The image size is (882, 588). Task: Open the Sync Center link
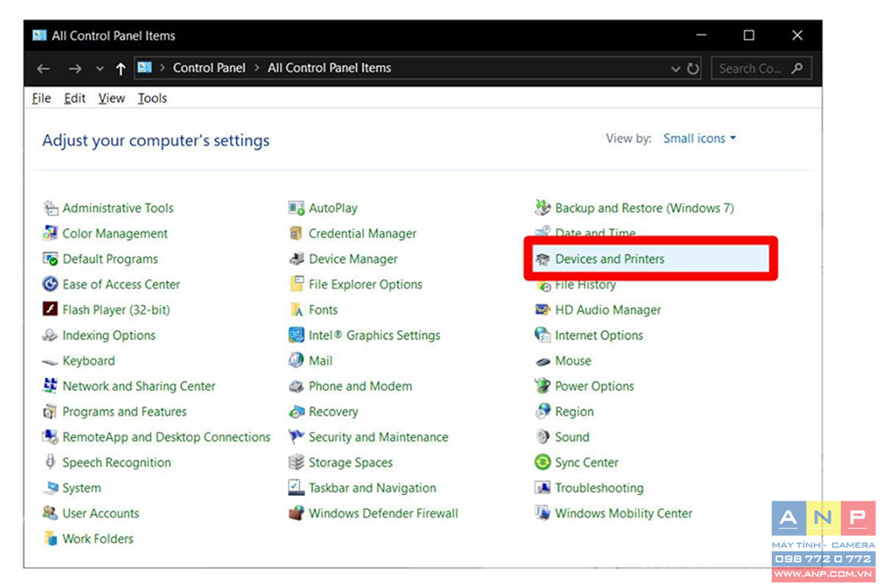pyautogui.click(x=587, y=462)
